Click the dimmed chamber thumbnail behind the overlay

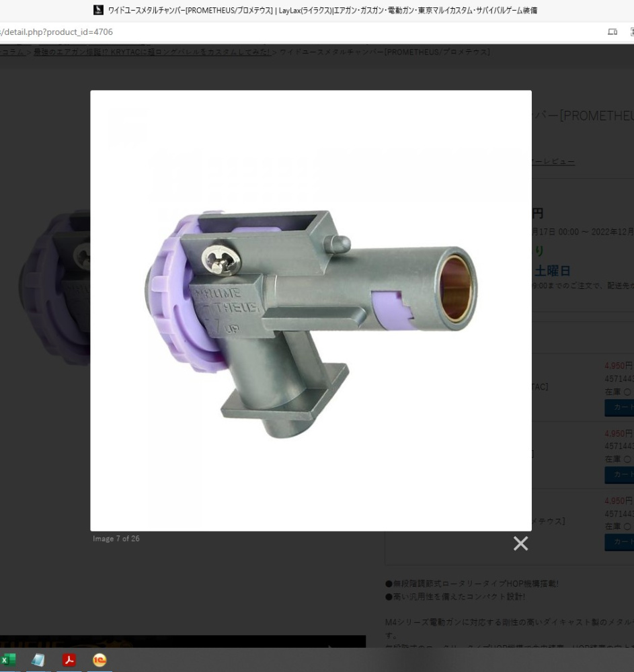pyautogui.click(x=55, y=287)
